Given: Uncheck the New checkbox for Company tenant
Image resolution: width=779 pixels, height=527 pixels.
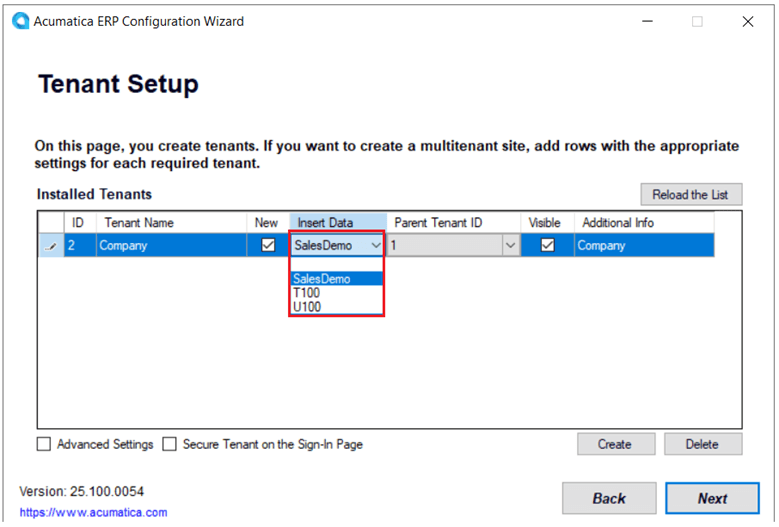Looking at the screenshot, I should pos(267,245).
